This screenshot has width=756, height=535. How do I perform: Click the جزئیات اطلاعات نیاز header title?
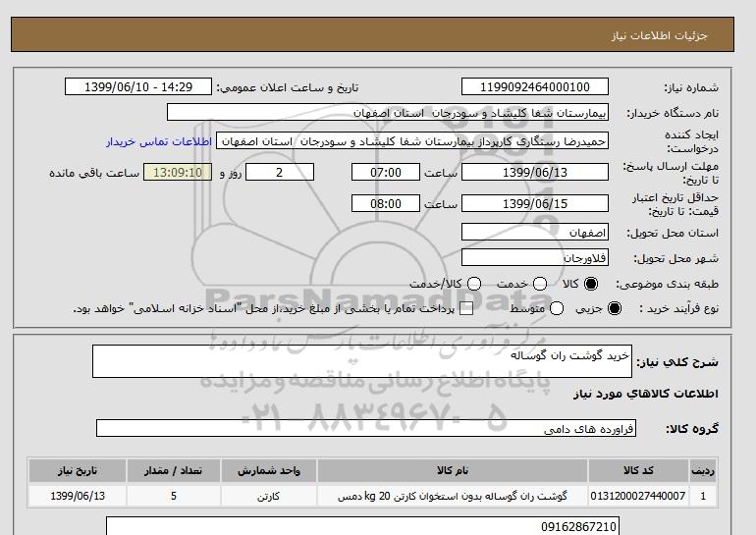(x=659, y=35)
